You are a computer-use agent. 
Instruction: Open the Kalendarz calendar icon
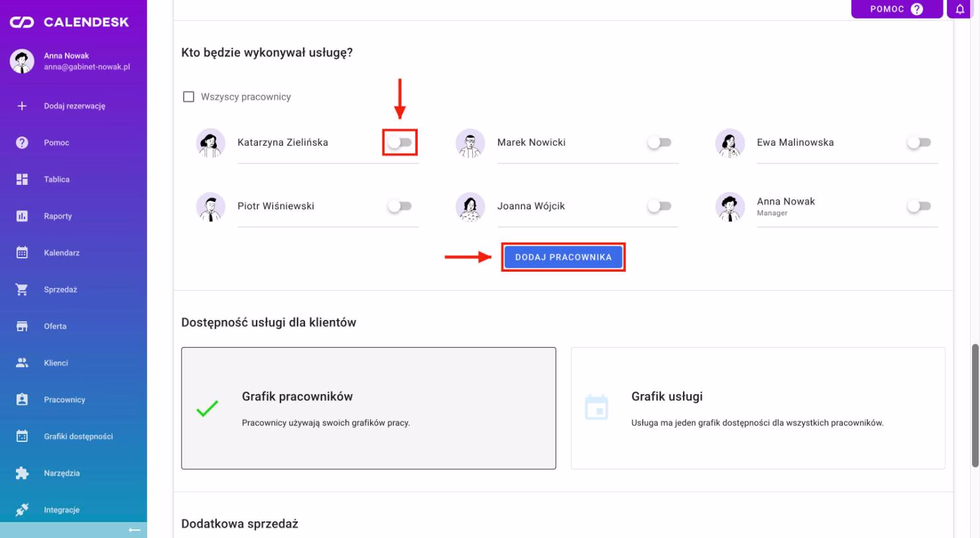pyautogui.click(x=22, y=252)
